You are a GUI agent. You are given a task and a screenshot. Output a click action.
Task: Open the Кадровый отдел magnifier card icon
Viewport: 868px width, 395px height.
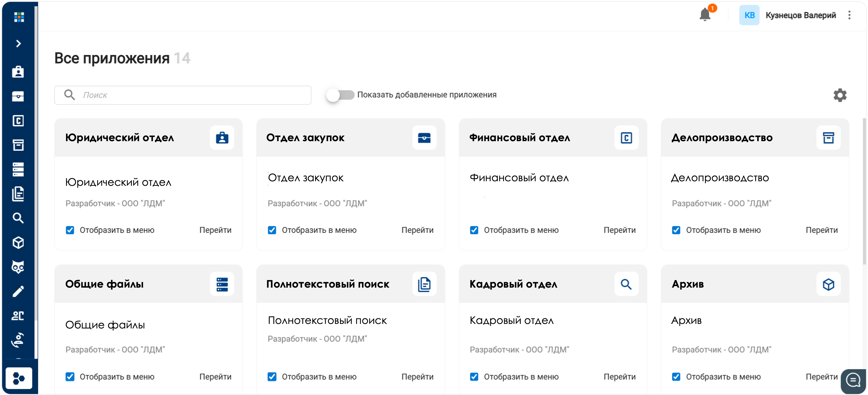tap(626, 284)
